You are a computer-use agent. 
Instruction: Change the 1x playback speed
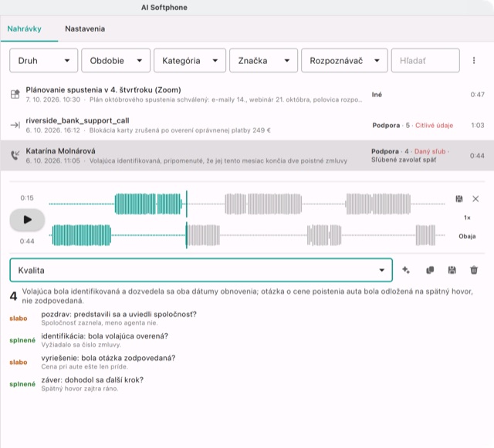[x=467, y=217]
